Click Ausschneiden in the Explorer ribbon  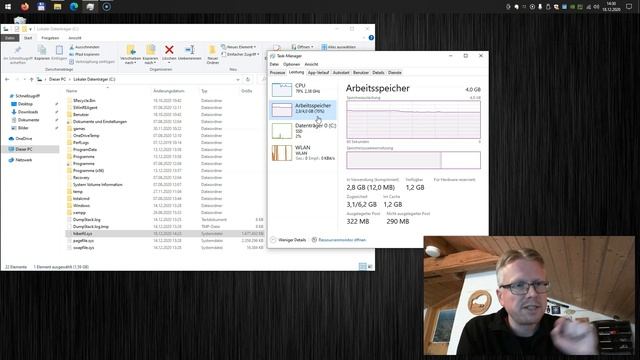tap(84, 47)
